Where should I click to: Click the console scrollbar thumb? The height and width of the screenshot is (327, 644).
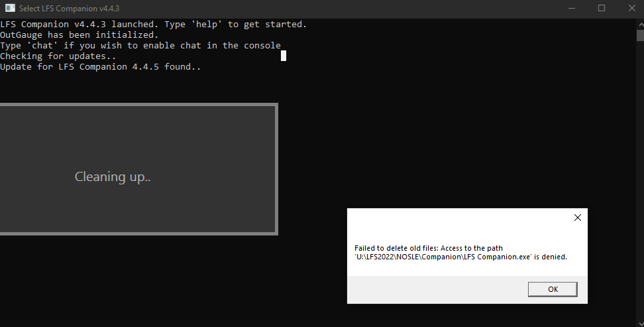640,36
